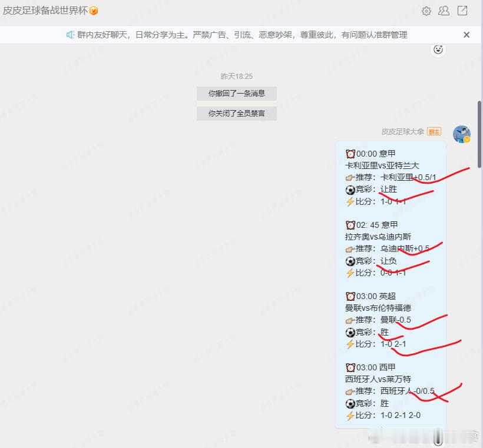The width and height of the screenshot is (483, 448).
Task: Open chat in a separate window icon
Action: tap(462, 11)
